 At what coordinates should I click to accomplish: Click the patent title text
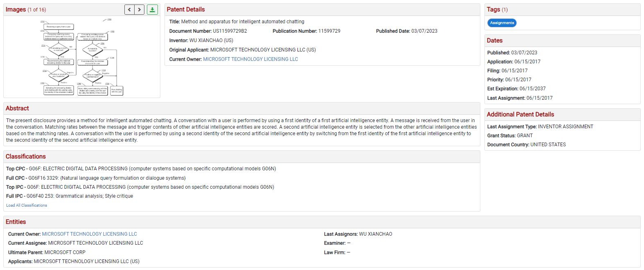point(243,22)
